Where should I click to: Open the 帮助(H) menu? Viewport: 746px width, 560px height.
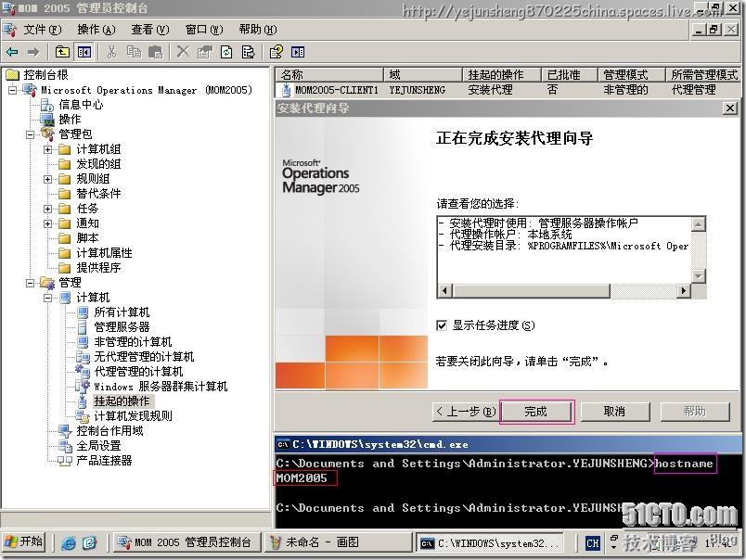tap(258, 30)
